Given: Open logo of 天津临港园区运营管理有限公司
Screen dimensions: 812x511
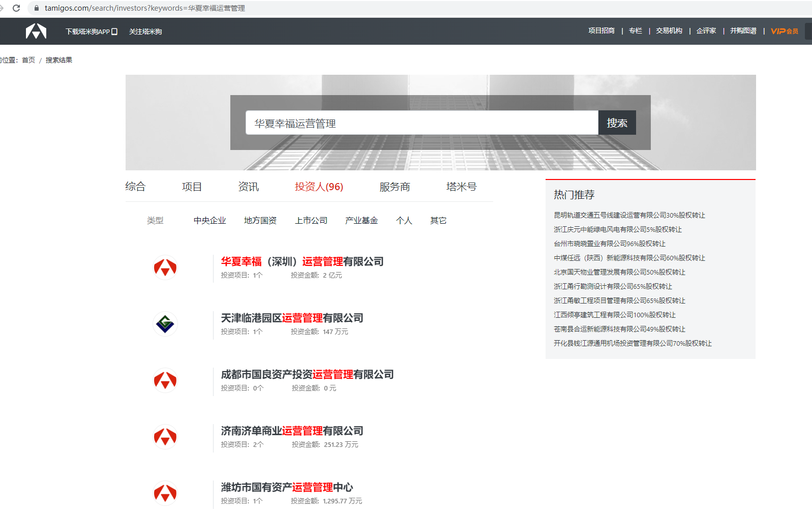Looking at the screenshot, I should 165,324.
